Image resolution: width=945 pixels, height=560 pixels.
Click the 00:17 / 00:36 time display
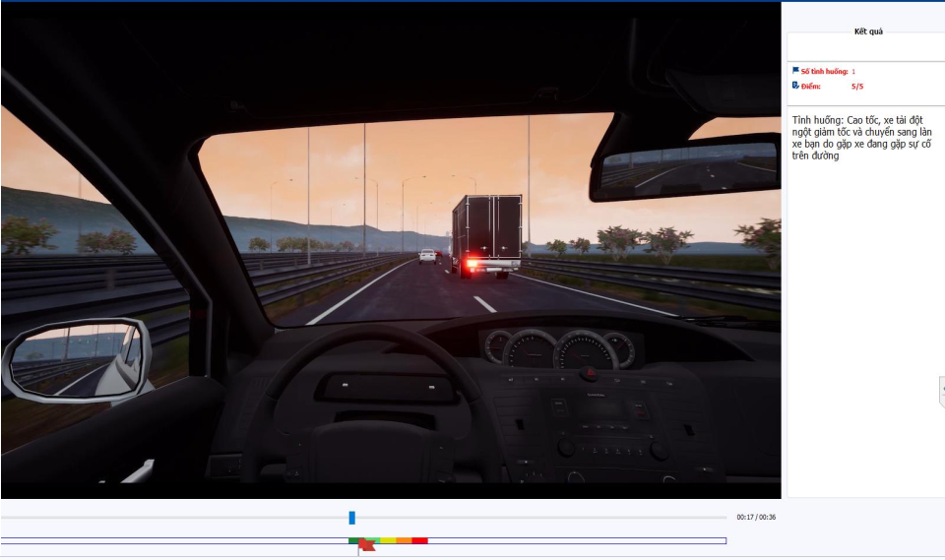coord(755,517)
